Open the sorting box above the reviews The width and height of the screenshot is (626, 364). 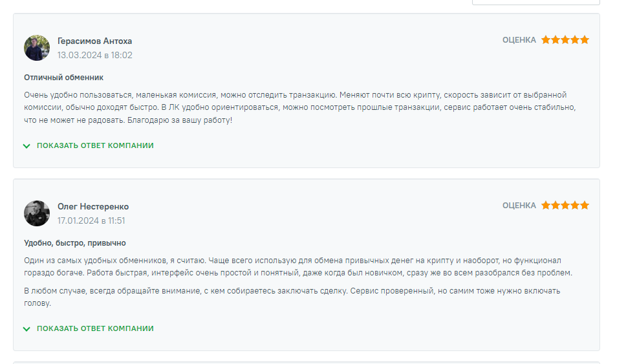[535, 2]
